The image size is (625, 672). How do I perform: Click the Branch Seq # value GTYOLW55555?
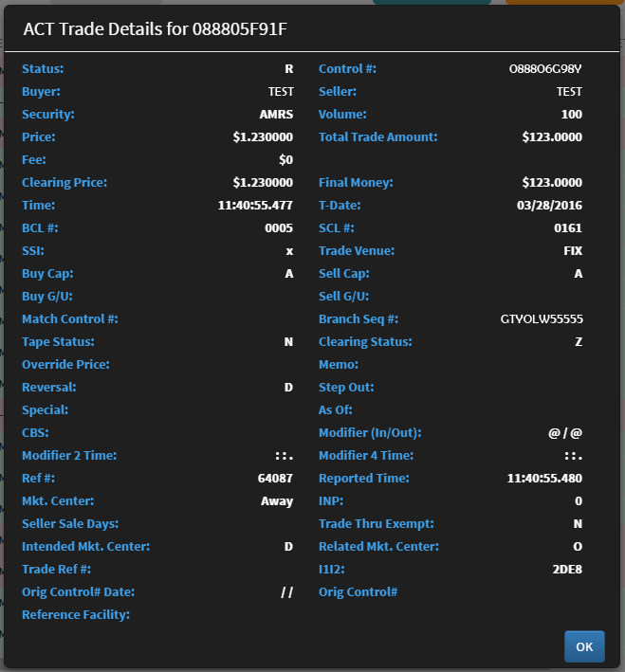click(x=542, y=319)
